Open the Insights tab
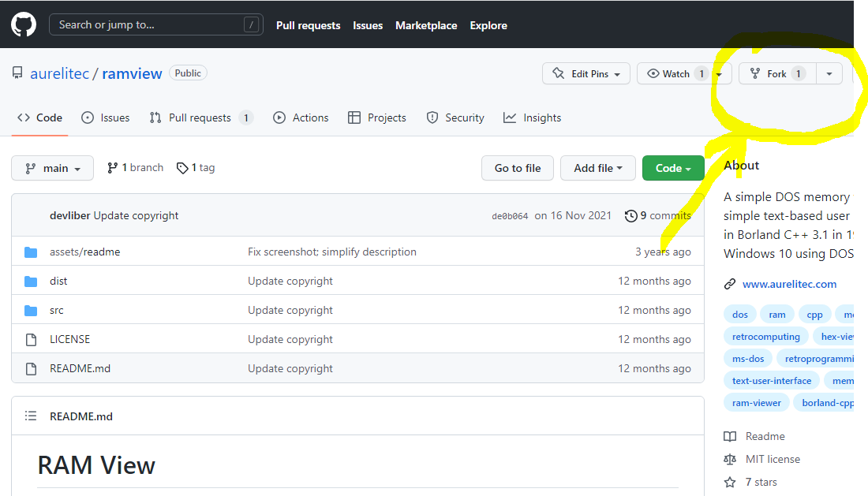 tap(533, 118)
